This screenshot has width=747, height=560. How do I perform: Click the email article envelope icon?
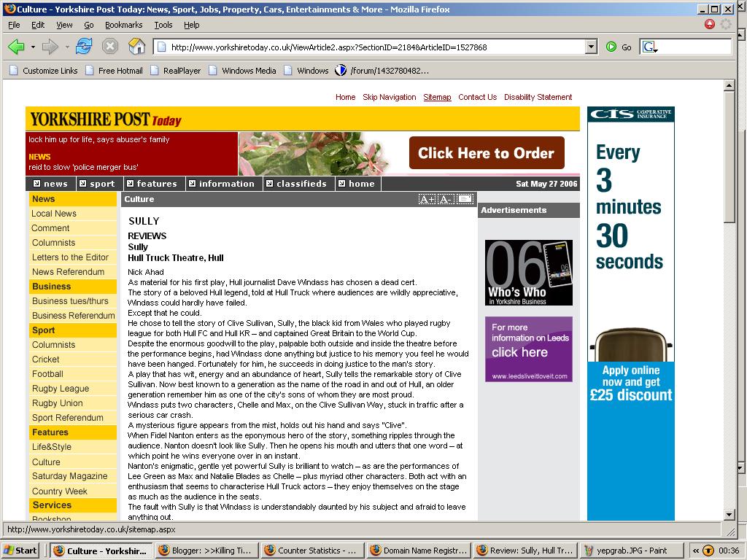coord(465,199)
